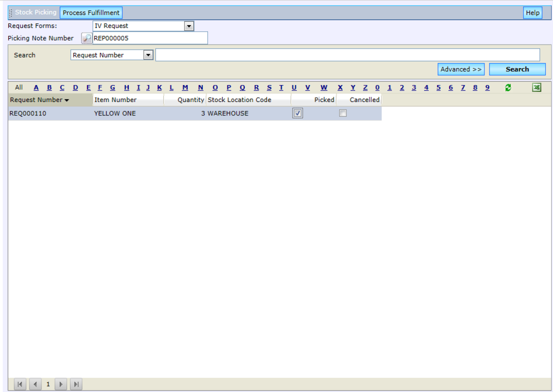
Task: Export grid using the Excel icon
Action: point(536,88)
